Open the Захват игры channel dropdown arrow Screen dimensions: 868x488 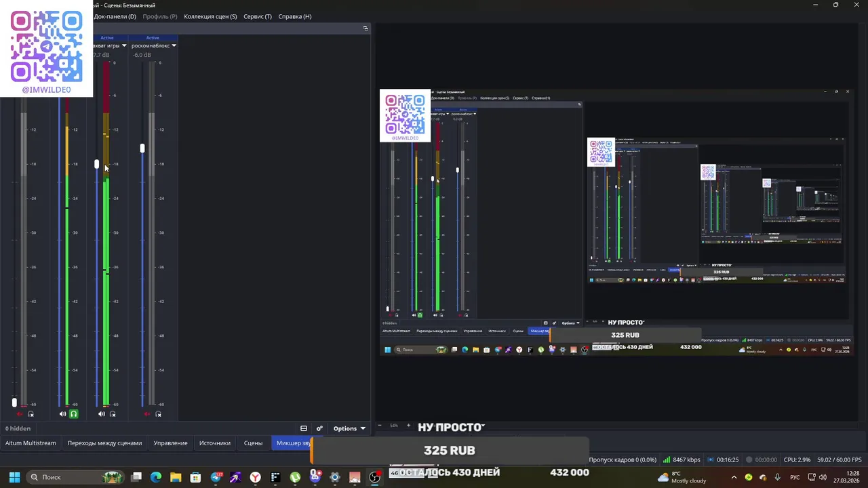pyautogui.click(x=124, y=45)
